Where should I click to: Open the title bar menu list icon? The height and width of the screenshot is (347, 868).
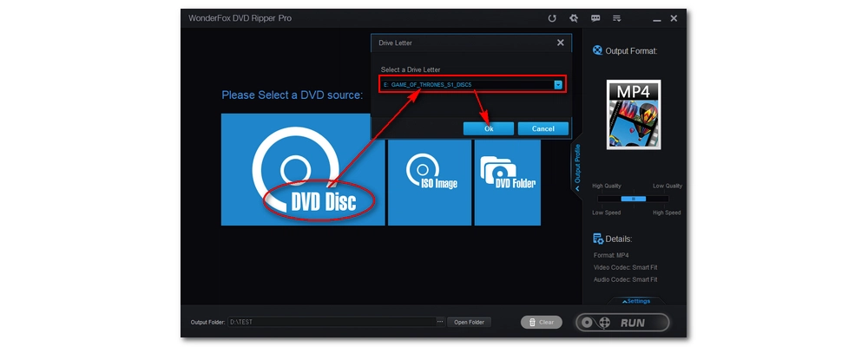click(616, 18)
